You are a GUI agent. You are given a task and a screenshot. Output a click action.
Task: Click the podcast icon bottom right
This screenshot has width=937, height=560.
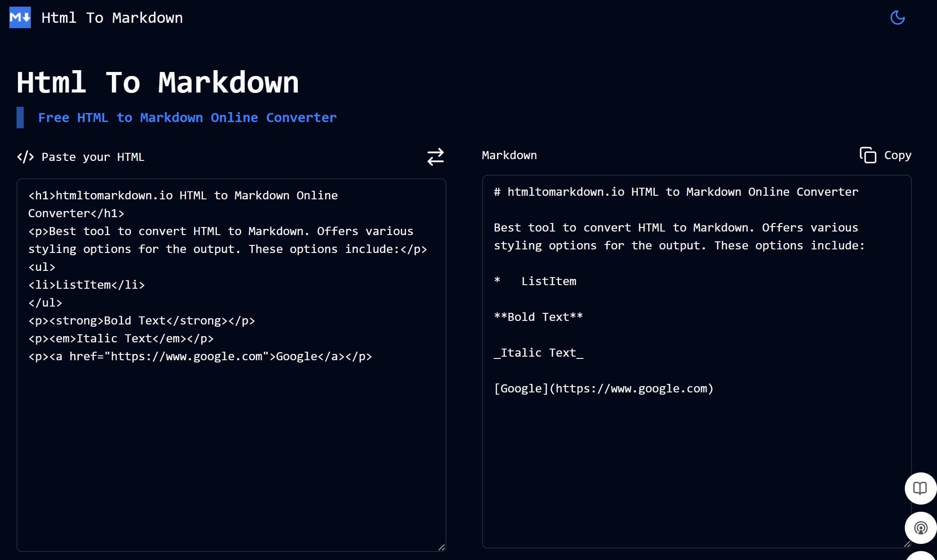(920, 526)
